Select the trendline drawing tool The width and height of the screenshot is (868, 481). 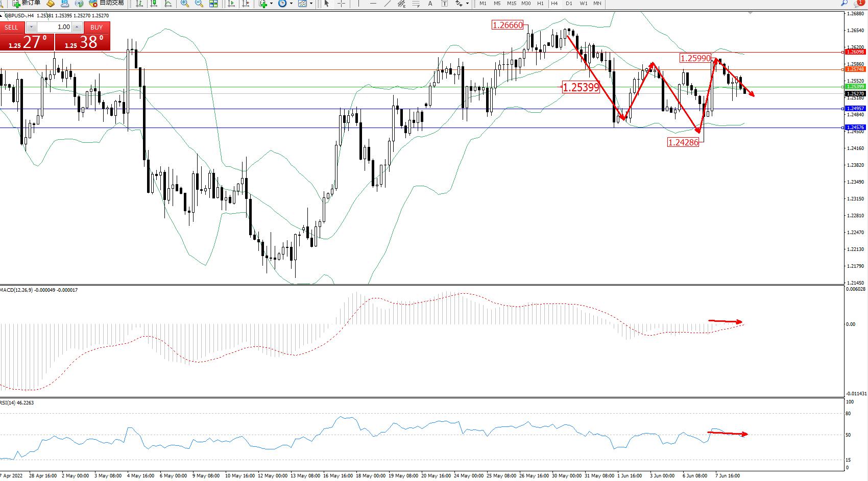(388, 4)
